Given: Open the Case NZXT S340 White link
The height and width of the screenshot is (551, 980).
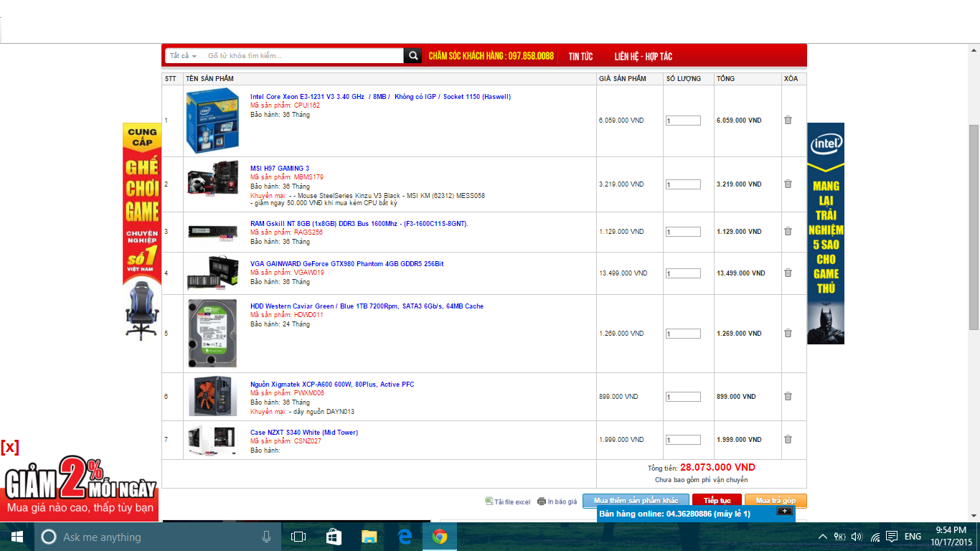Looking at the screenshot, I should 304,433.
